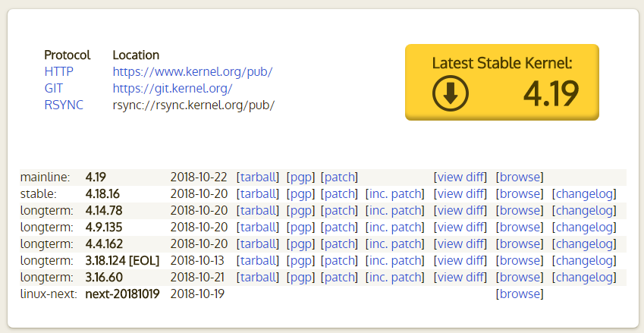Open changelog for longterm 3.16.60

point(584,277)
